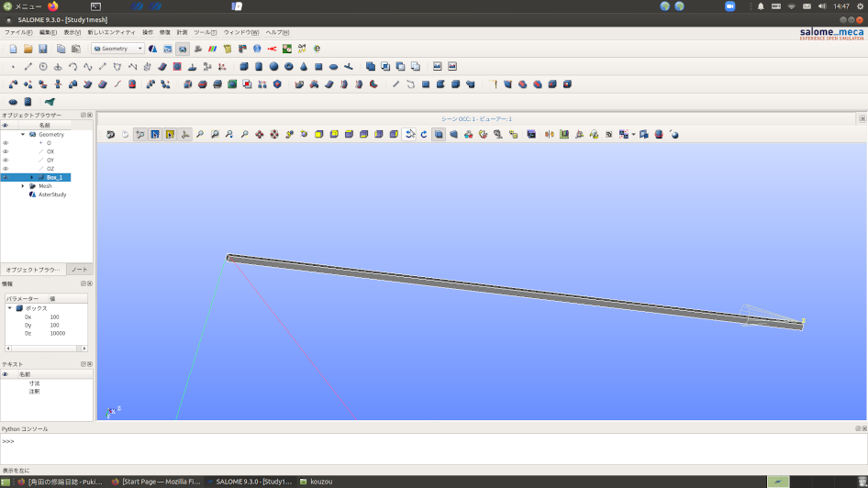
Task: Click into the Python console input
Action: [433, 449]
